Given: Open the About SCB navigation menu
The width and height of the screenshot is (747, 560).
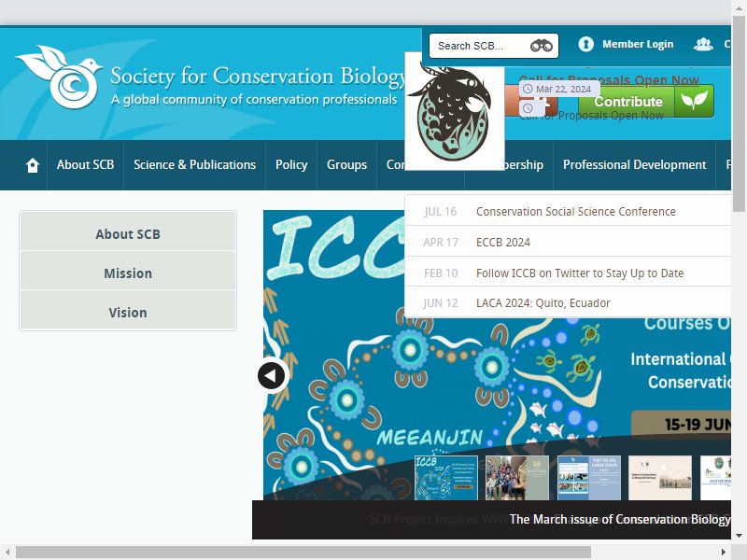Looking at the screenshot, I should [85, 165].
